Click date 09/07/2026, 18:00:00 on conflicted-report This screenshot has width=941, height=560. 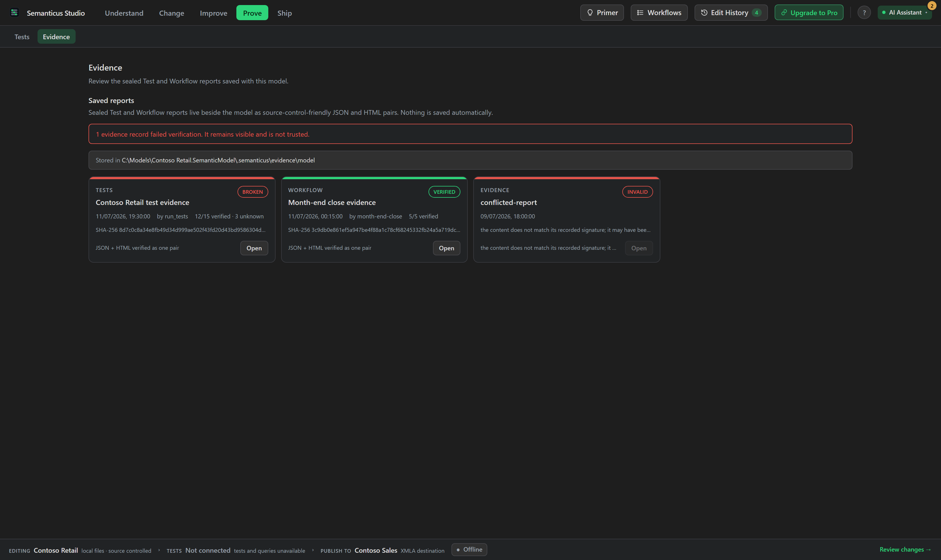click(508, 216)
